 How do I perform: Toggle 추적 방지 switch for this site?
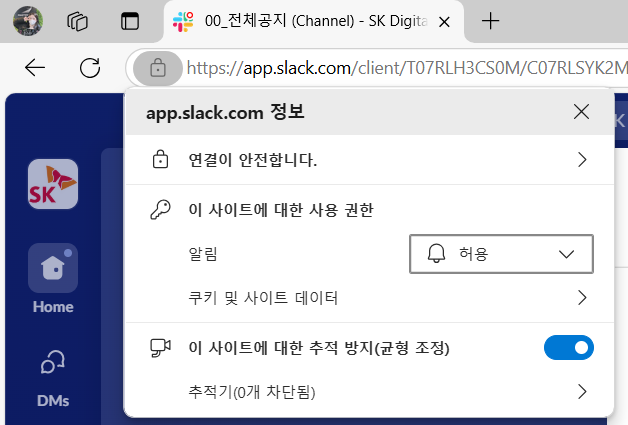569,347
